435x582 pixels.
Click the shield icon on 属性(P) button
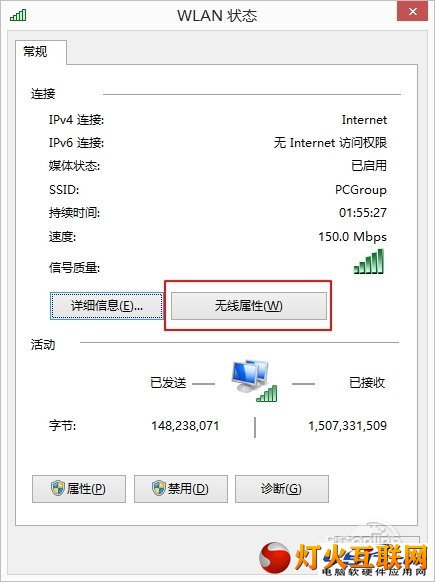tap(58, 488)
